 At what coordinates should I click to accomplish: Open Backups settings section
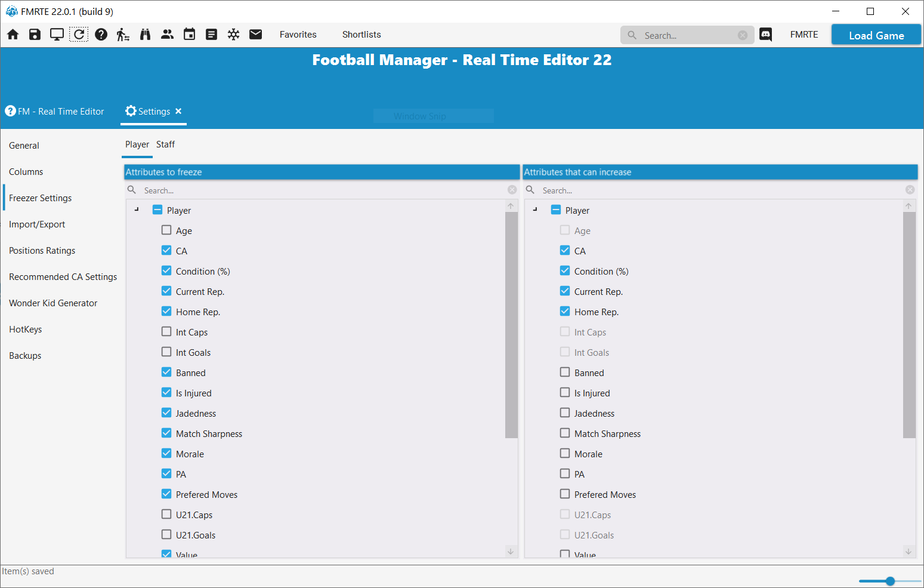click(25, 356)
